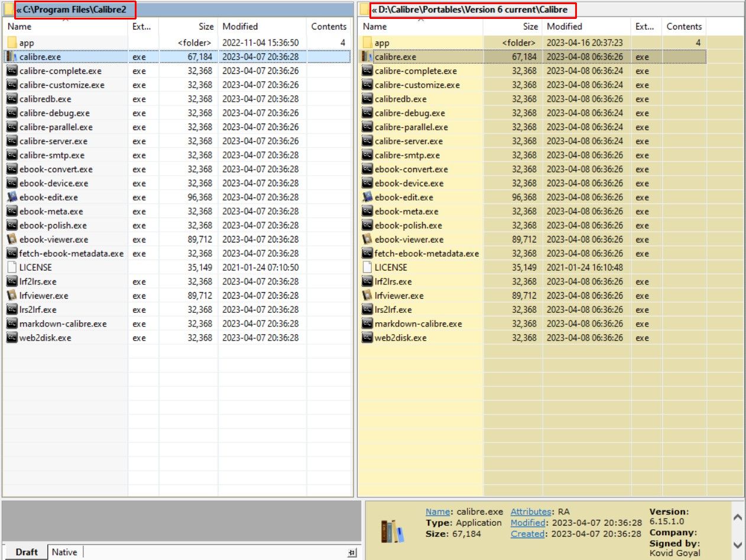Image resolution: width=746 pixels, height=560 pixels.
Task: Click the lrfviewer.exe icon in left pane
Action: coord(12,296)
